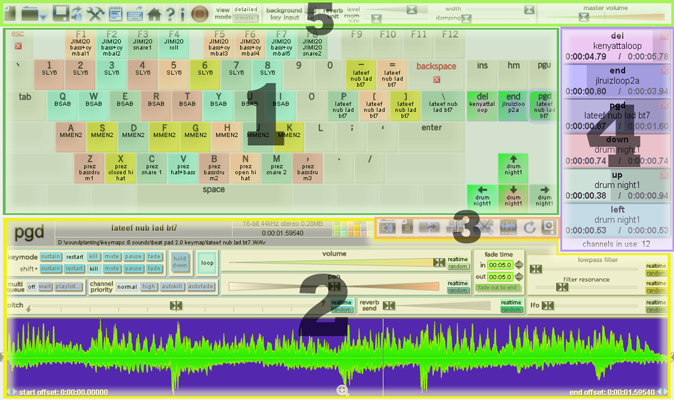Viewport: 674px width, 400px height.
Task: Open the keymap folder icon
Action: click(28, 13)
